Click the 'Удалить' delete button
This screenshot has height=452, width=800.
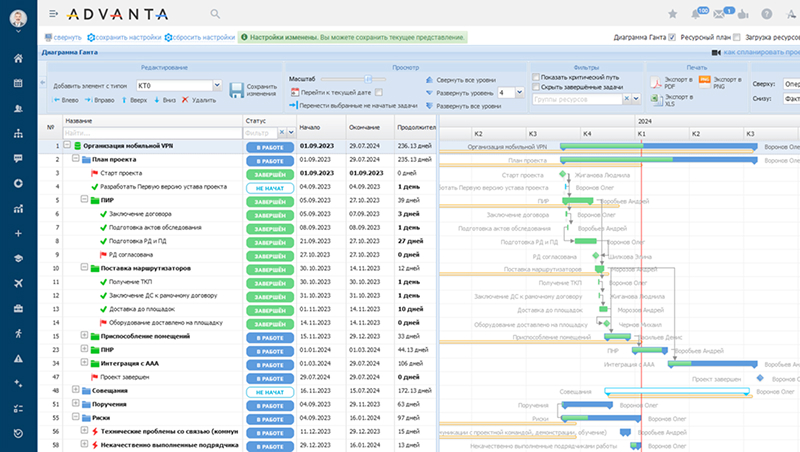tap(197, 101)
